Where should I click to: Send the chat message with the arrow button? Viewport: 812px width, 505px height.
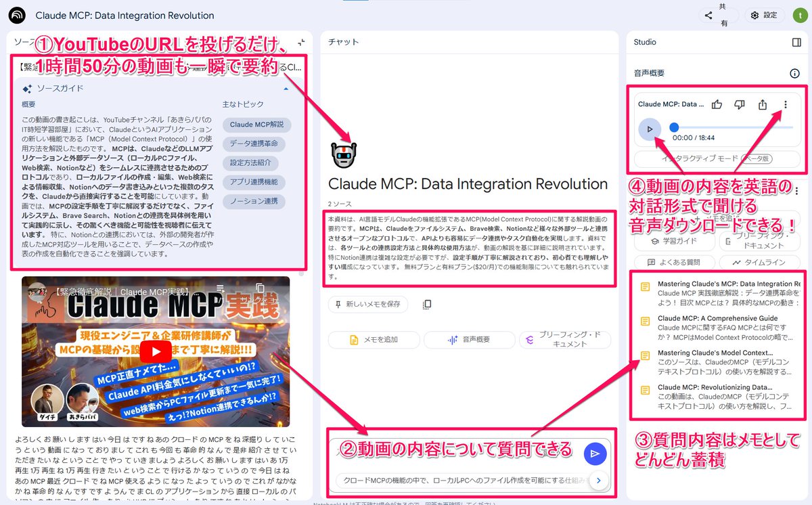point(595,454)
